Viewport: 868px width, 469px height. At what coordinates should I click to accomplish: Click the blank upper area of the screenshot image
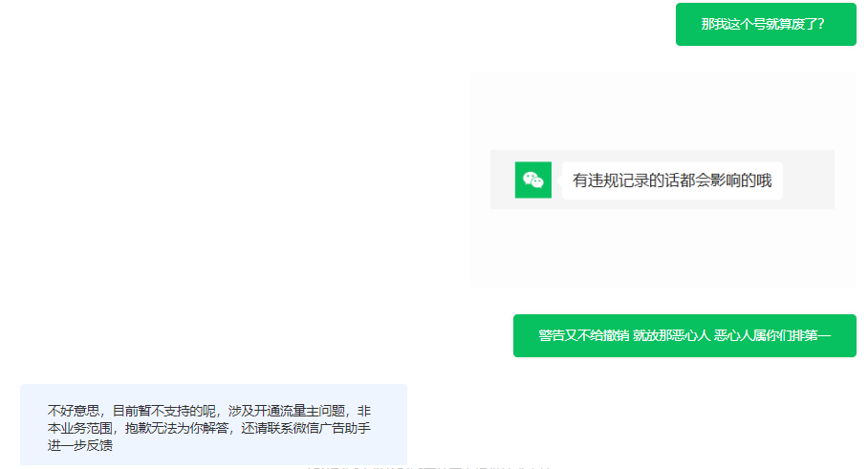(x=662, y=111)
